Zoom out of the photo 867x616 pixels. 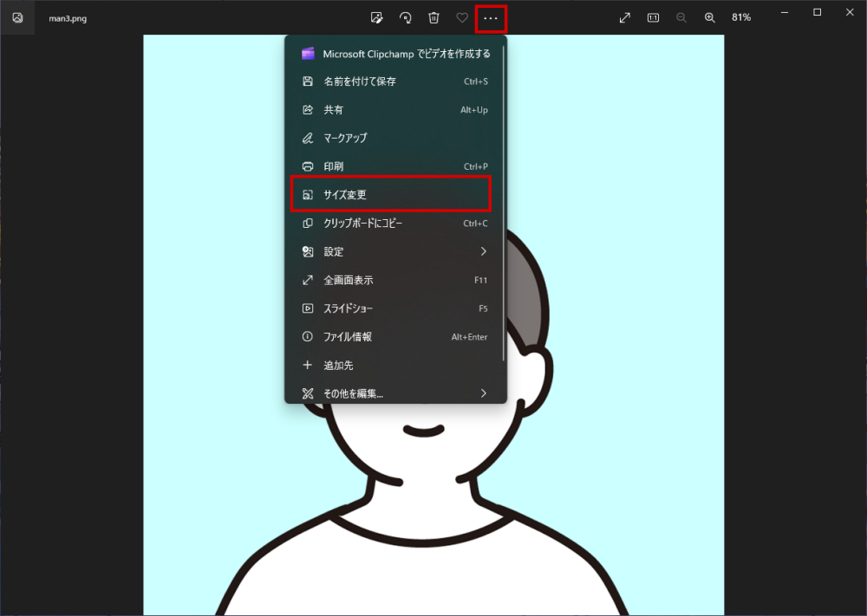click(681, 17)
